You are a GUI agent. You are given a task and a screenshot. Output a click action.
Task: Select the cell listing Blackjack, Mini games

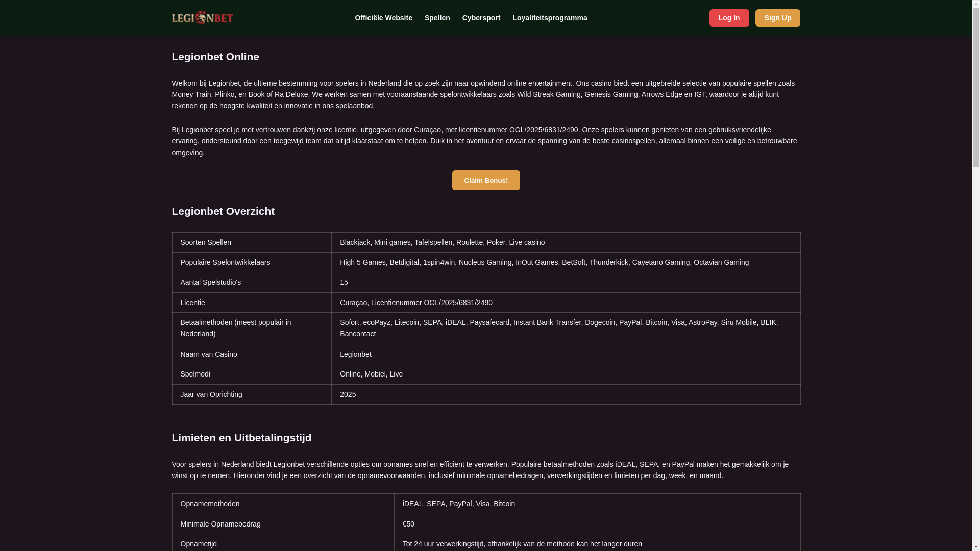[x=566, y=242]
